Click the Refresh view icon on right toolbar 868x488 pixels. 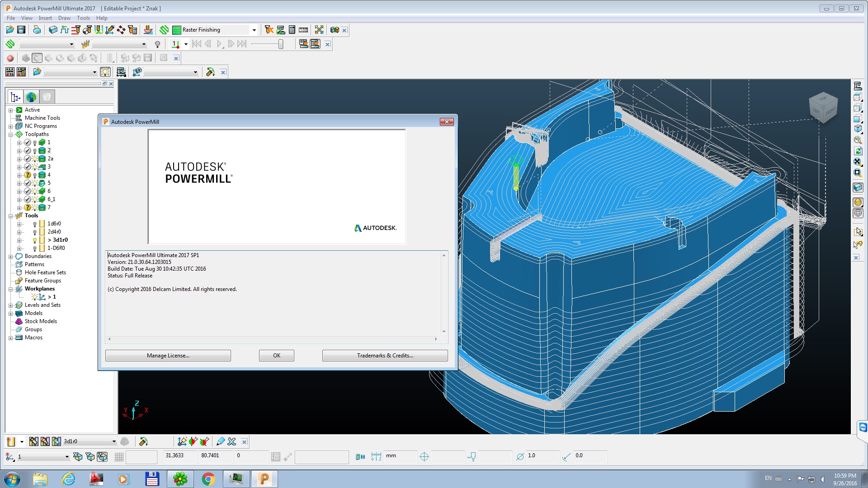[858, 151]
